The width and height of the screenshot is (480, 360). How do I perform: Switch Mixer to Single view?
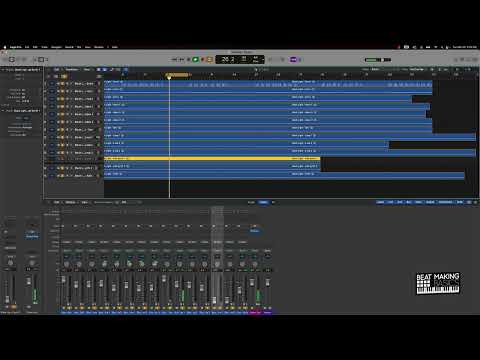pyautogui.click(x=251, y=202)
